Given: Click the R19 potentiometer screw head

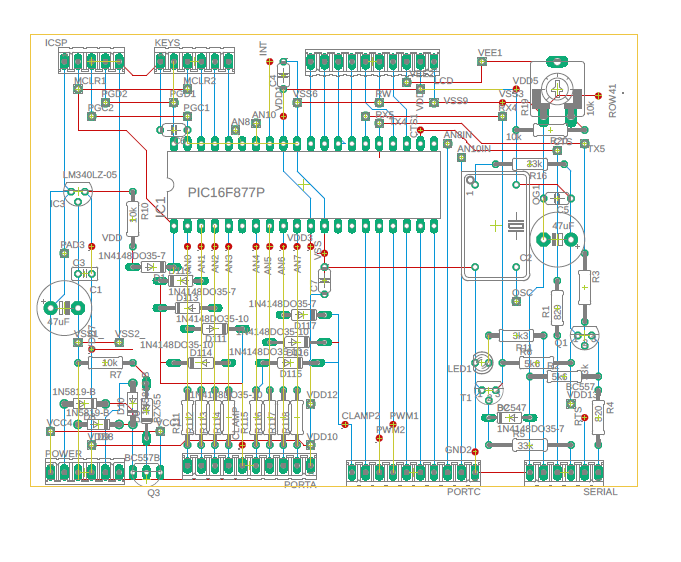Looking at the screenshot, I should click(x=557, y=89).
